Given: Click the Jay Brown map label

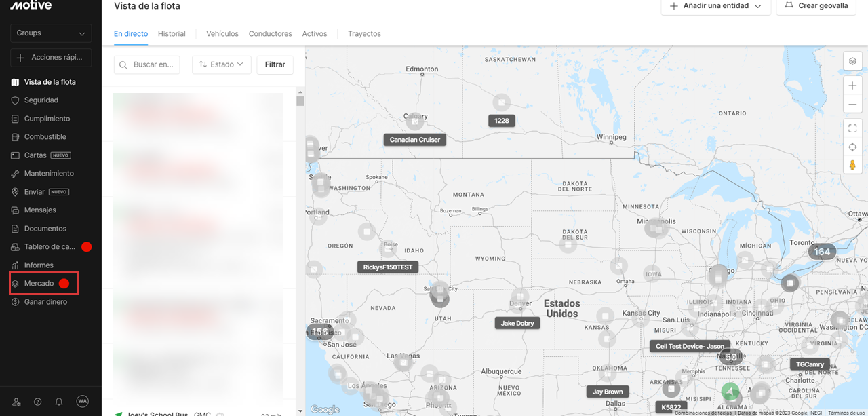Looking at the screenshot, I should [x=608, y=392].
